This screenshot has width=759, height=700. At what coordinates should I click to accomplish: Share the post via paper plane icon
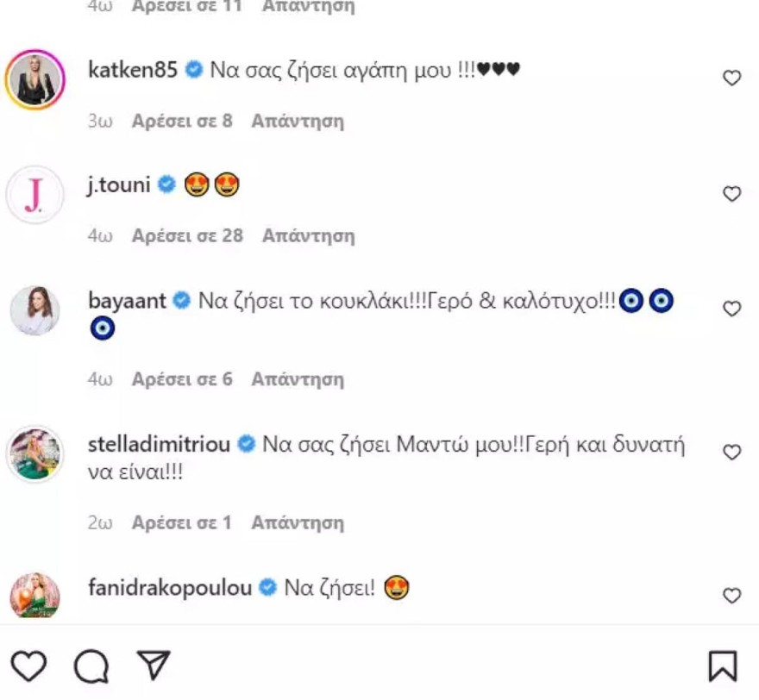coord(153,666)
